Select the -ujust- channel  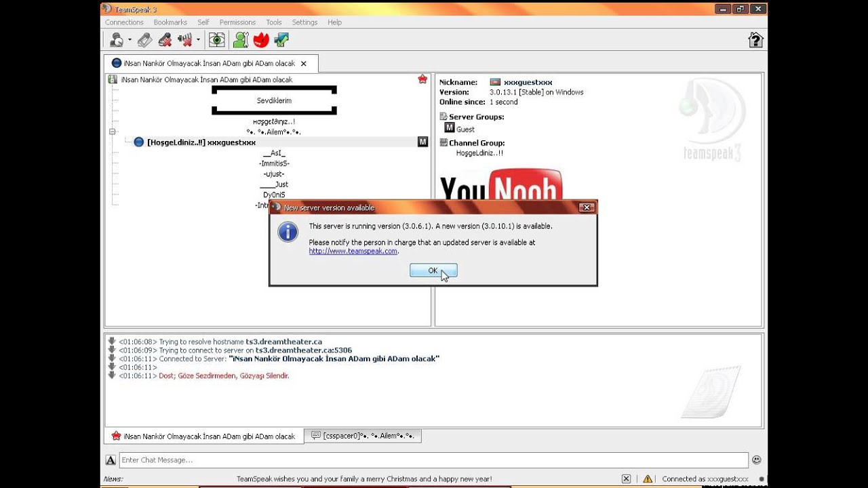point(274,174)
